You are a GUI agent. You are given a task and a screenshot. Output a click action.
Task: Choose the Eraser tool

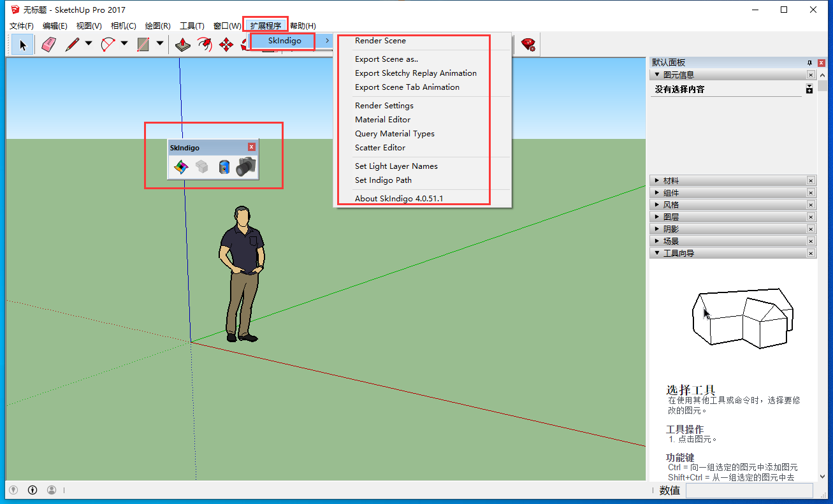pos(49,45)
